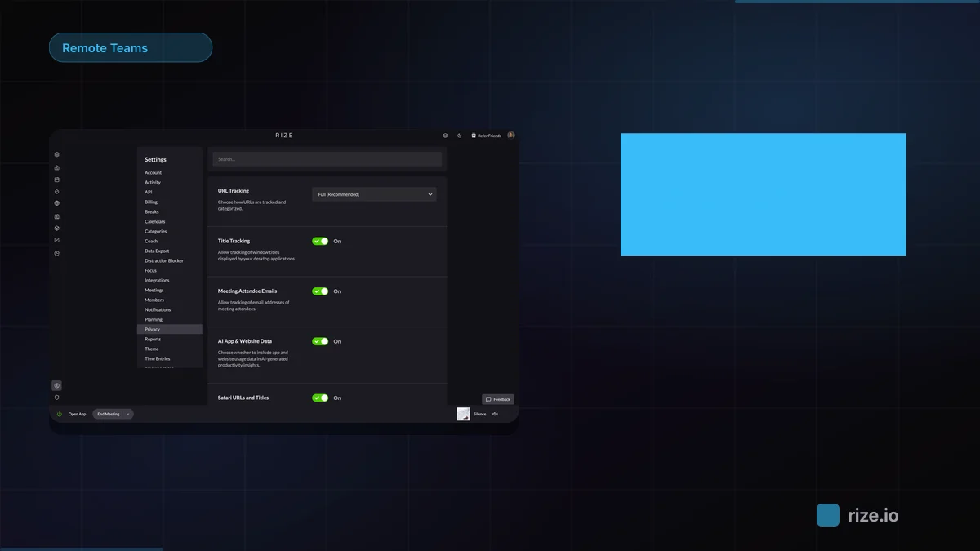980x551 pixels.
Task: Click the power icon beside Open App
Action: [x=57, y=414]
